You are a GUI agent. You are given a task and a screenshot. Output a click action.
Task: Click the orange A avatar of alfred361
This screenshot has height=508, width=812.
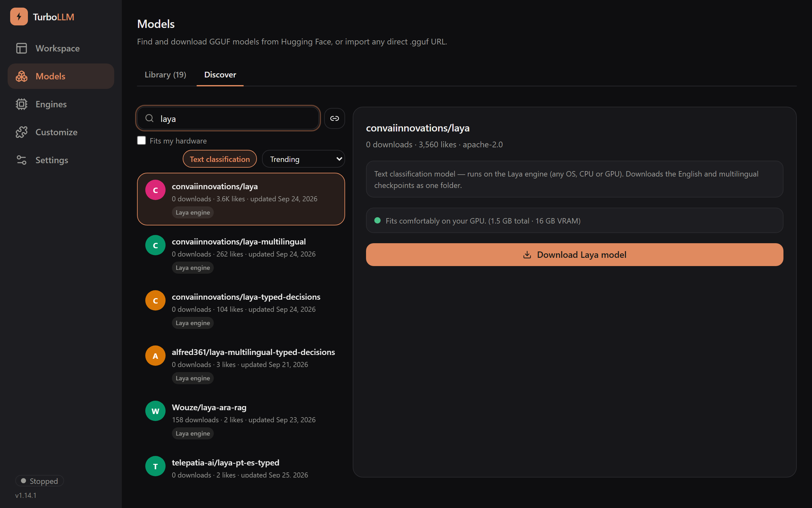[155, 356]
